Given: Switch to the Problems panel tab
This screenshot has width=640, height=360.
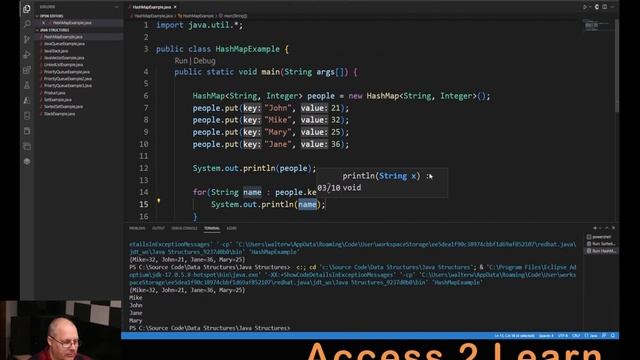Looking at the screenshot, I should [137, 228].
